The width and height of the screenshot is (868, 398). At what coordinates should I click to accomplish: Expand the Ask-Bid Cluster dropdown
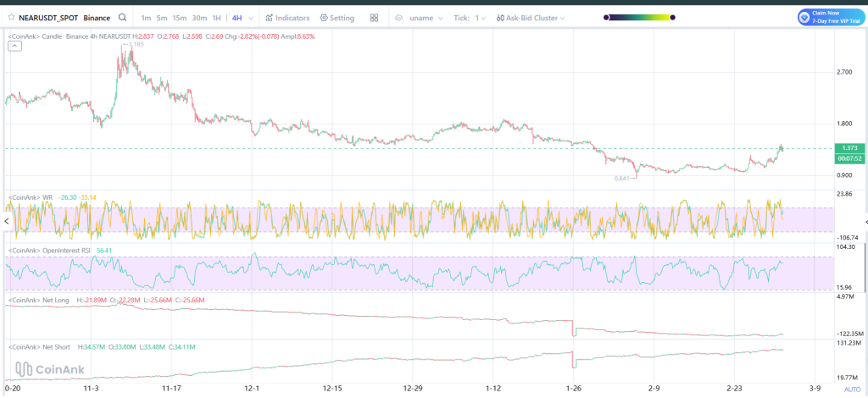(x=561, y=17)
